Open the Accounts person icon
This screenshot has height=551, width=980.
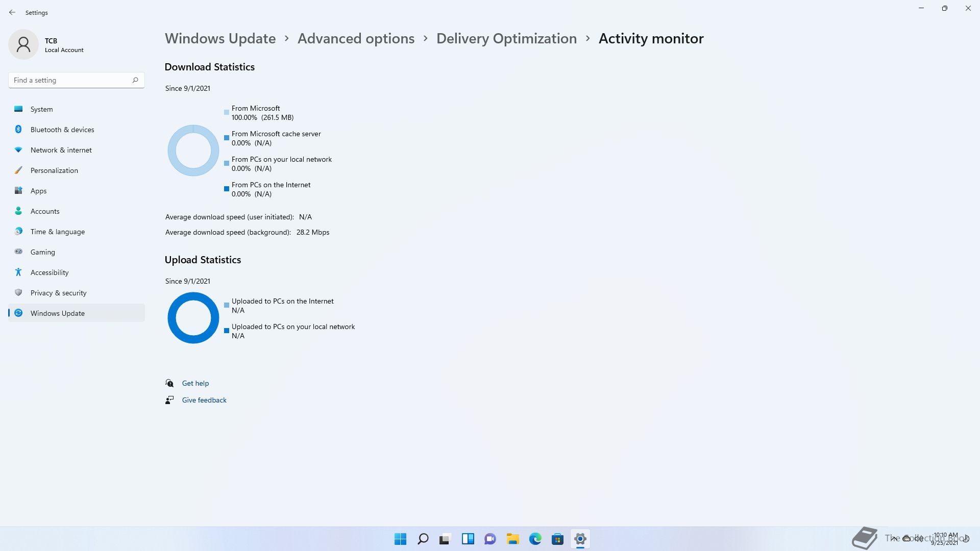tap(18, 211)
